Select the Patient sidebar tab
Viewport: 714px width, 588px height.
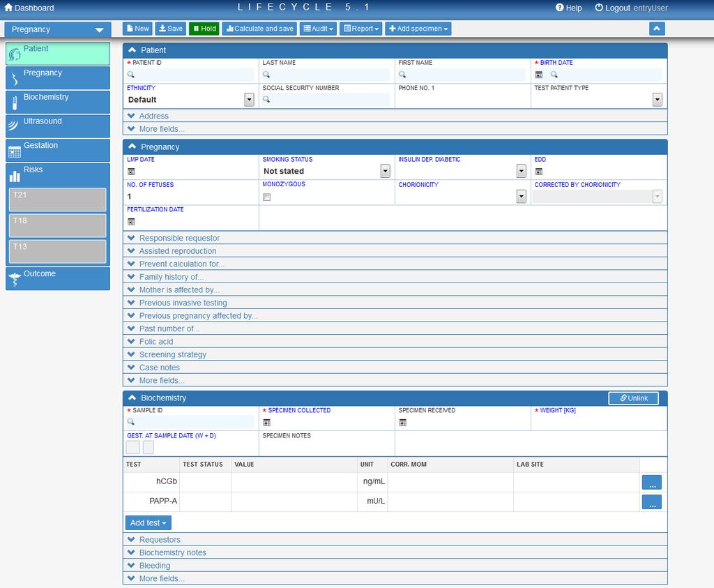pos(58,54)
